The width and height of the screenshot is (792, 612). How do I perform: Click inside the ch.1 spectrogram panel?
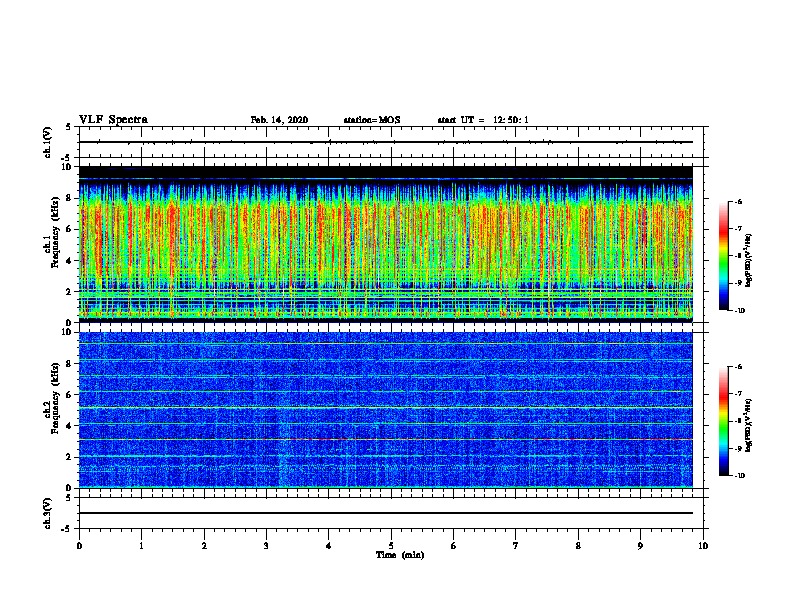pyautogui.click(x=386, y=244)
